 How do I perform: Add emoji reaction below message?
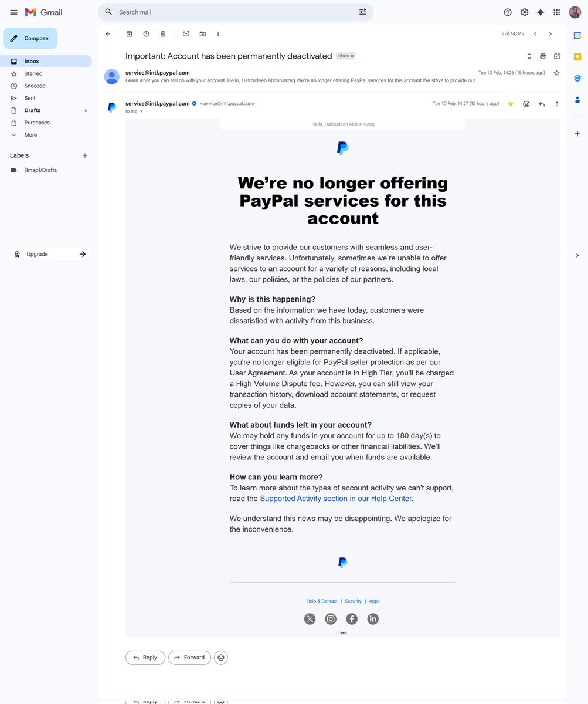click(221, 658)
